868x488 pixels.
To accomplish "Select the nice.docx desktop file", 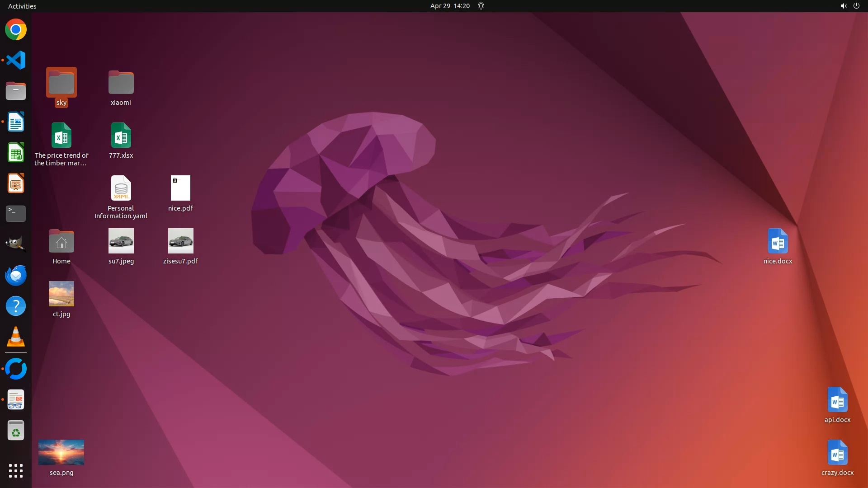I will [x=778, y=241].
